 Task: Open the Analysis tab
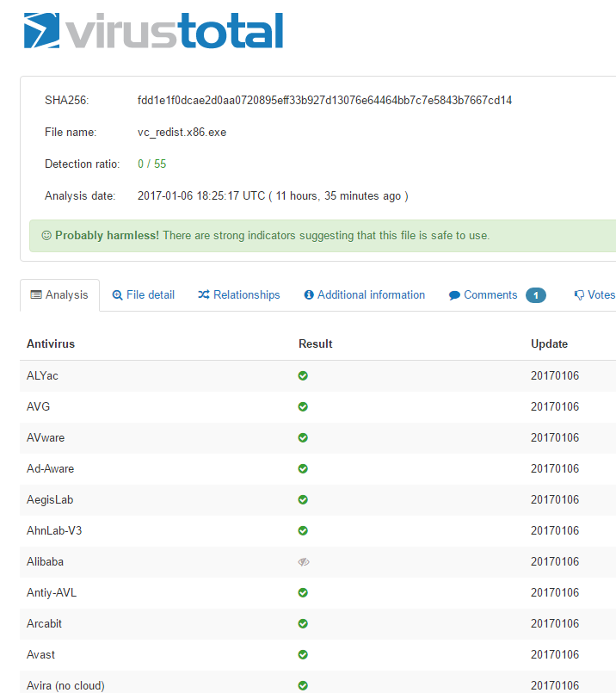pos(59,295)
